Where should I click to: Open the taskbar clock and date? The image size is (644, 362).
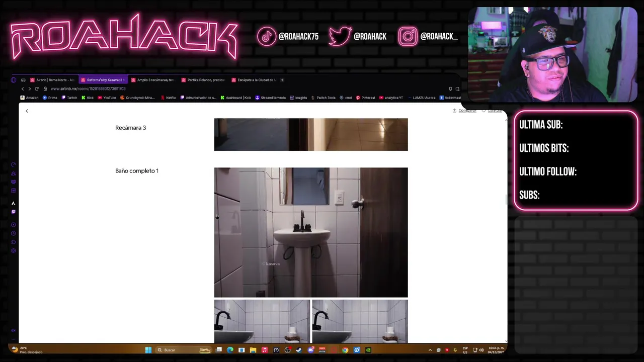496,350
